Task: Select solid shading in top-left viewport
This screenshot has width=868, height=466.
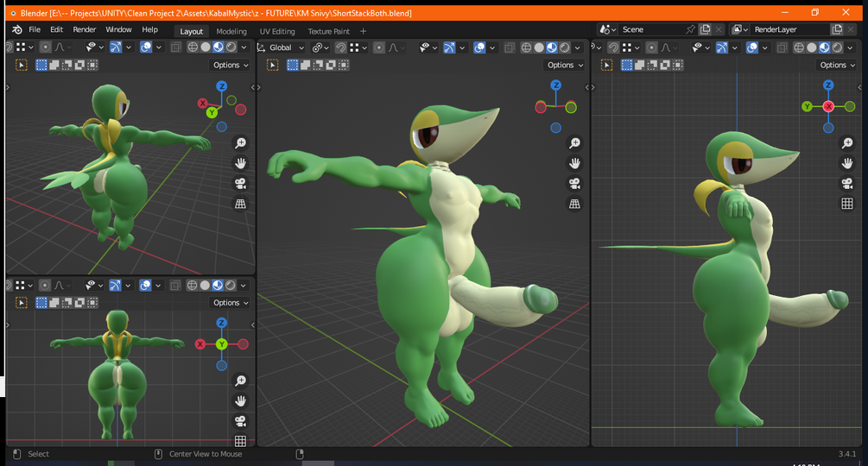Action: 206,47
